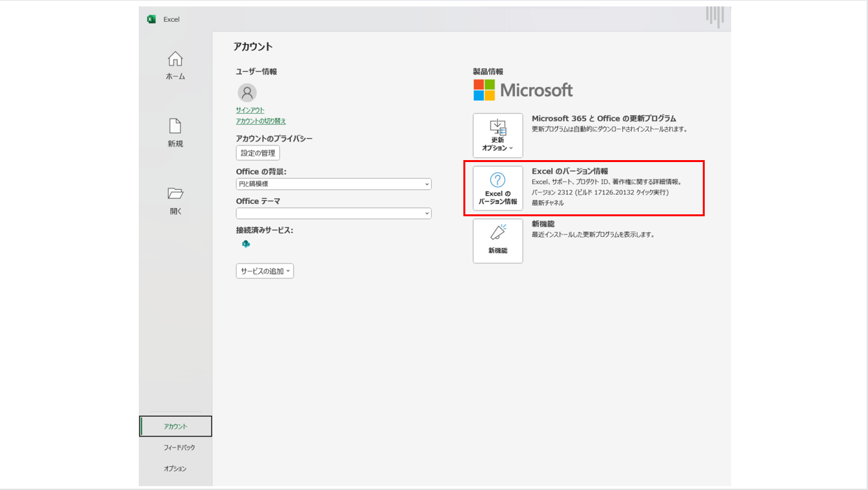Click the connected service SharePoint icon
The height and width of the screenshot is (490, 868).
246,243
